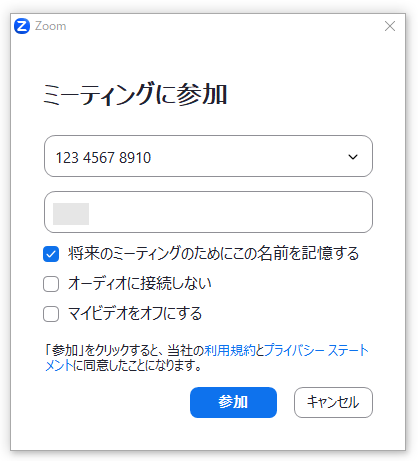Screen dimensions: 418x461
Task: Expand the meeting ID history chevron
Action: pos(353,157)
